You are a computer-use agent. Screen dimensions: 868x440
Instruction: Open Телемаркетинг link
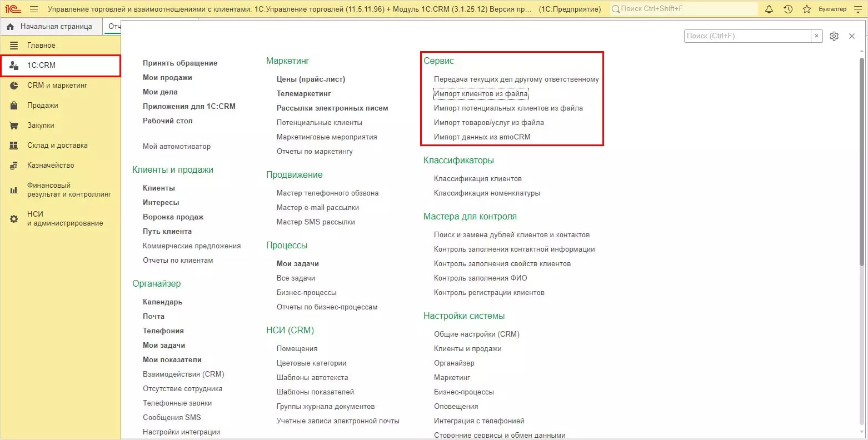click(x=304, y=94)
